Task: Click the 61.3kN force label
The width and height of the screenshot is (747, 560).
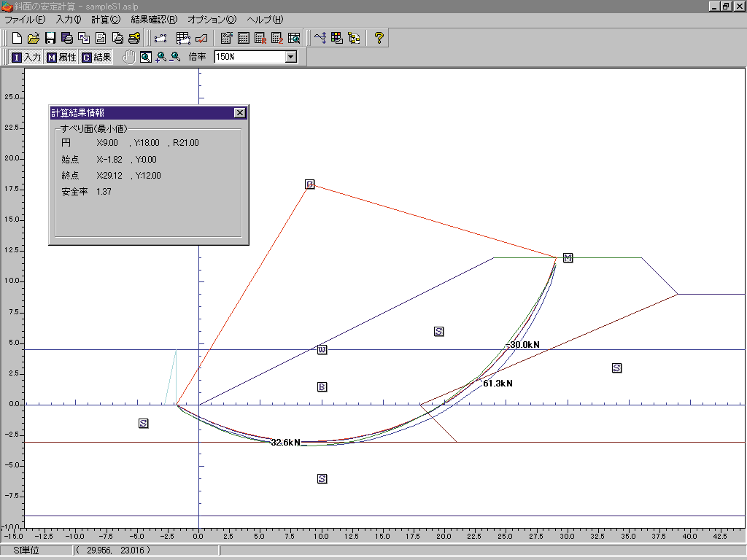Action: pos(498,384)
